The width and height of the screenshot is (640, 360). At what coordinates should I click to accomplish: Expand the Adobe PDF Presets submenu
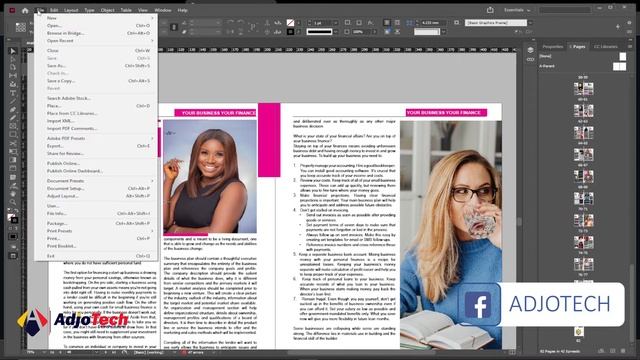pos(96,138)
